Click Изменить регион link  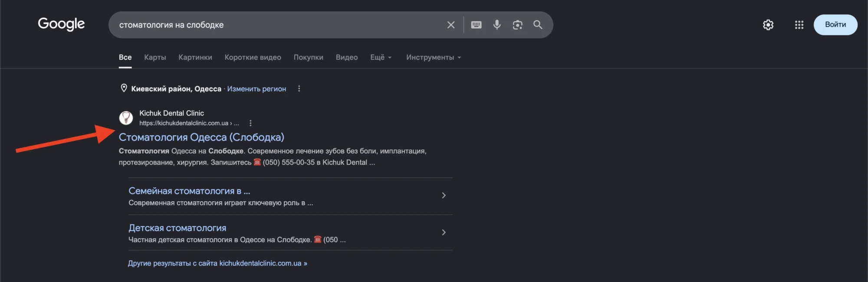point(256,89)
